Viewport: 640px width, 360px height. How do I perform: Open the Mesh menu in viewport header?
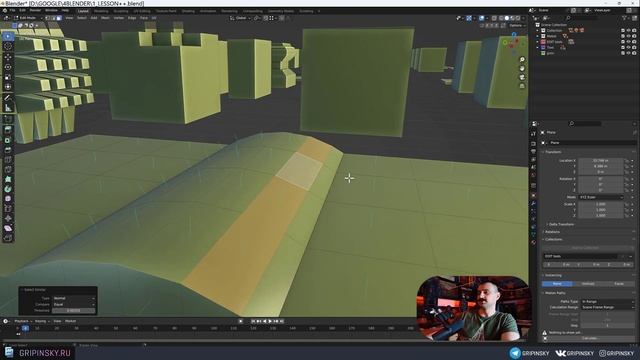tap(105, 18)
